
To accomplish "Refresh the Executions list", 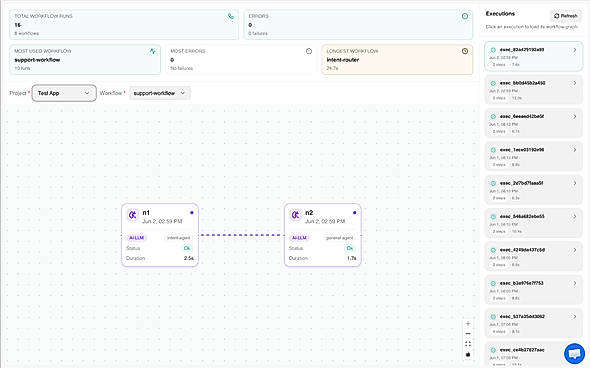I will tap(566, 16).
